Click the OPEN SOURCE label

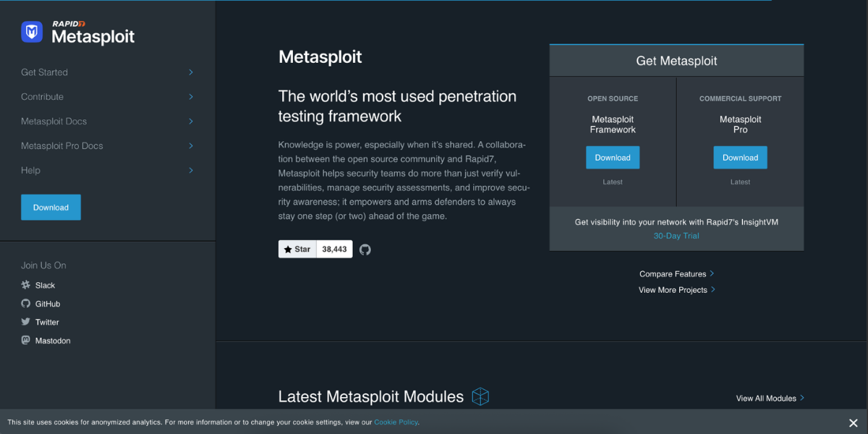point(613,98)
